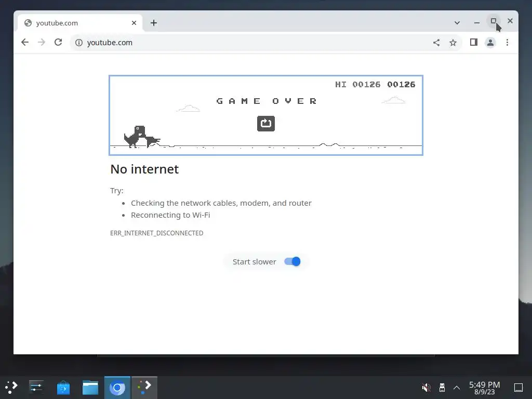This screenshot has width=532, height=399.
Task: Unmute audio via volume tray icon
Action: tap(427, 388)
